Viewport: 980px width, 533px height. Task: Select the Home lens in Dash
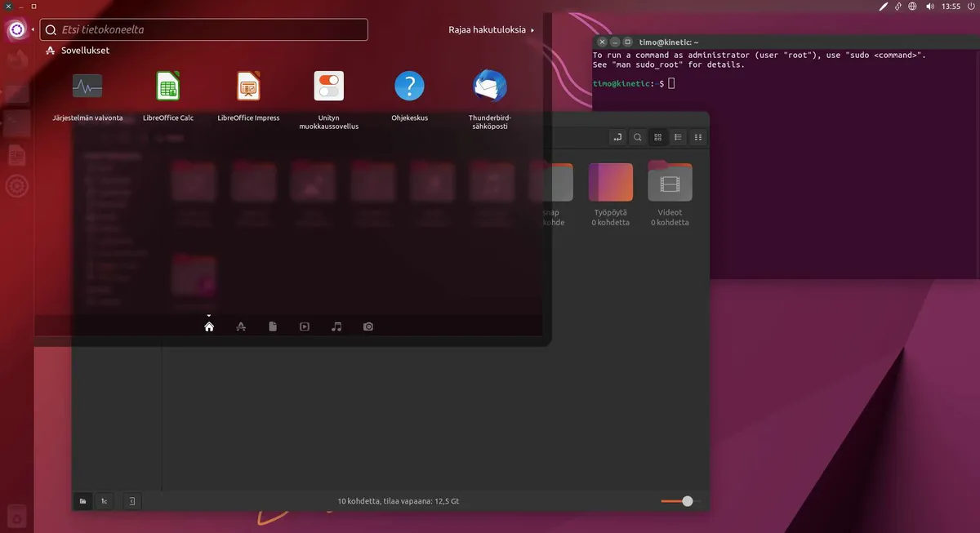click(x=209, y=326)
